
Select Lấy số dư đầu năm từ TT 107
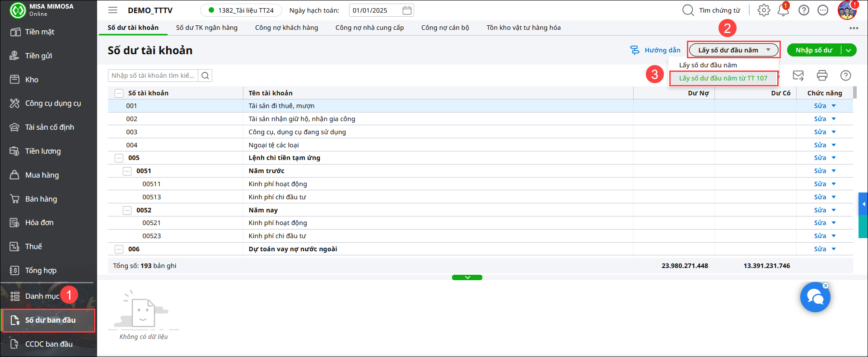[723, 78]
